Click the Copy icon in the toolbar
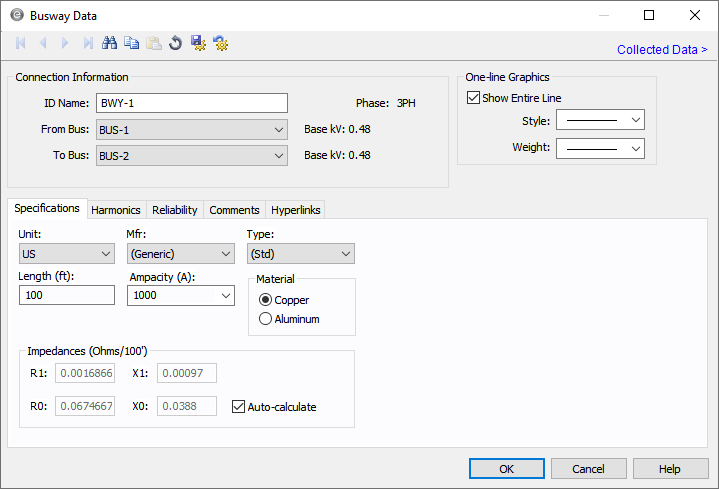The width and height of the screenshot is (719, 489). [132, 43]
